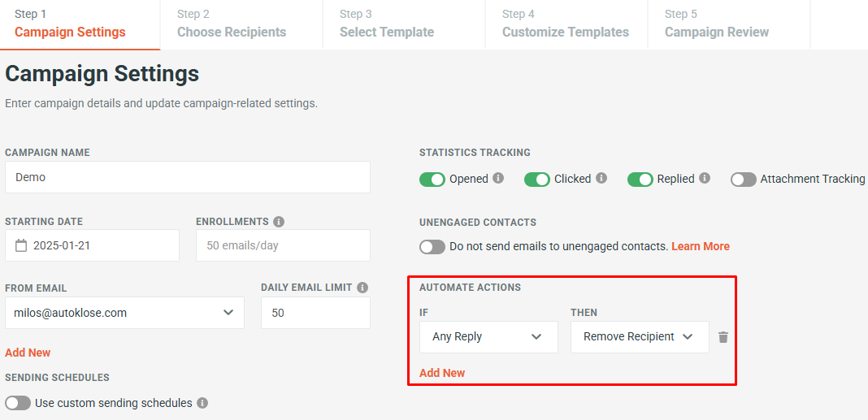This screenshot has width=868, height=420.
Task: Click the Campaign Settings page heading
Action: 102,74
